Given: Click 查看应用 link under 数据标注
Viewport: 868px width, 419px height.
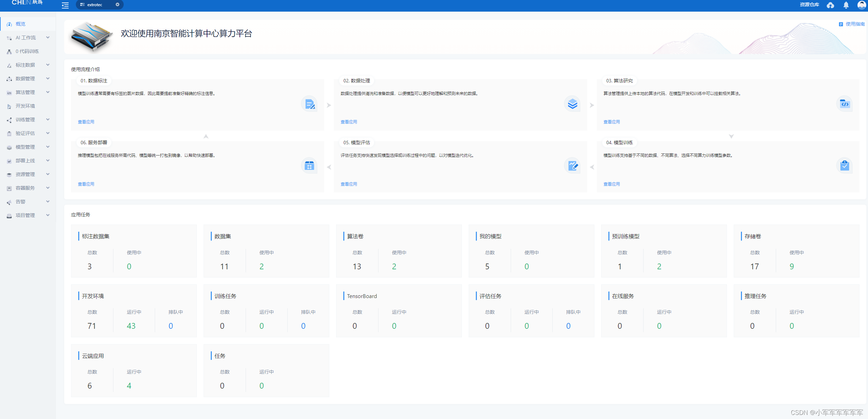Looking at the screenshot, I should (86, 122).
